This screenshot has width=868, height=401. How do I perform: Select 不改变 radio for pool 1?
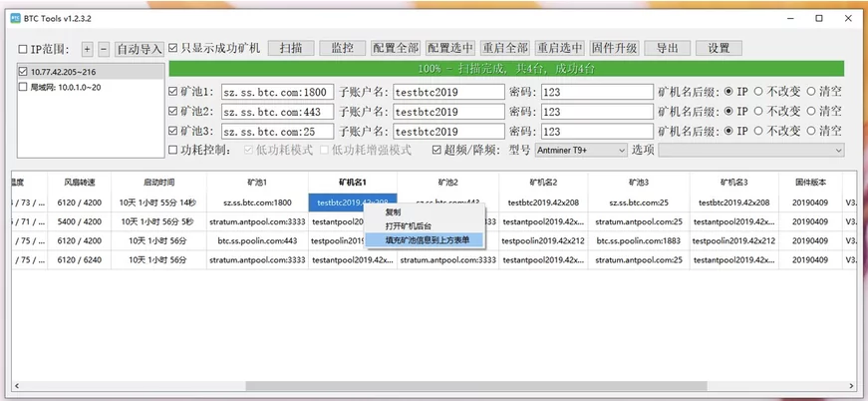click(757, 92)
